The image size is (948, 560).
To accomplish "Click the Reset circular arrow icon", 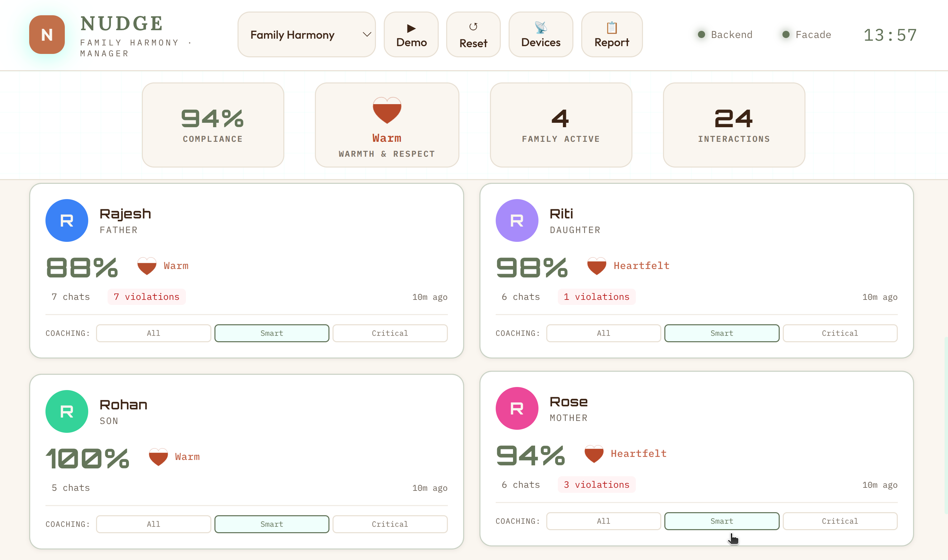I will tap(473, 27).
